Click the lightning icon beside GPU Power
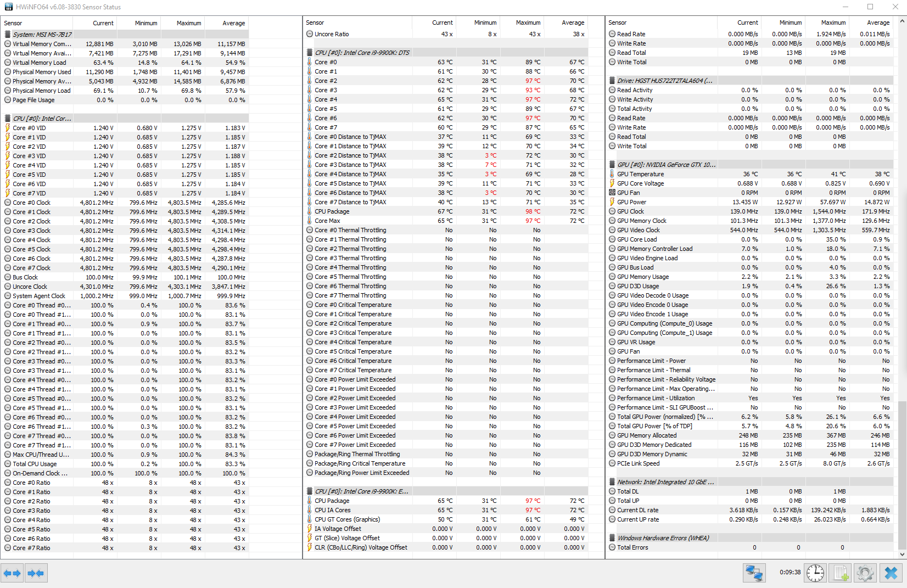Viewport: 907px width, 588px height. pyautogui.click(x=612, y=202)
